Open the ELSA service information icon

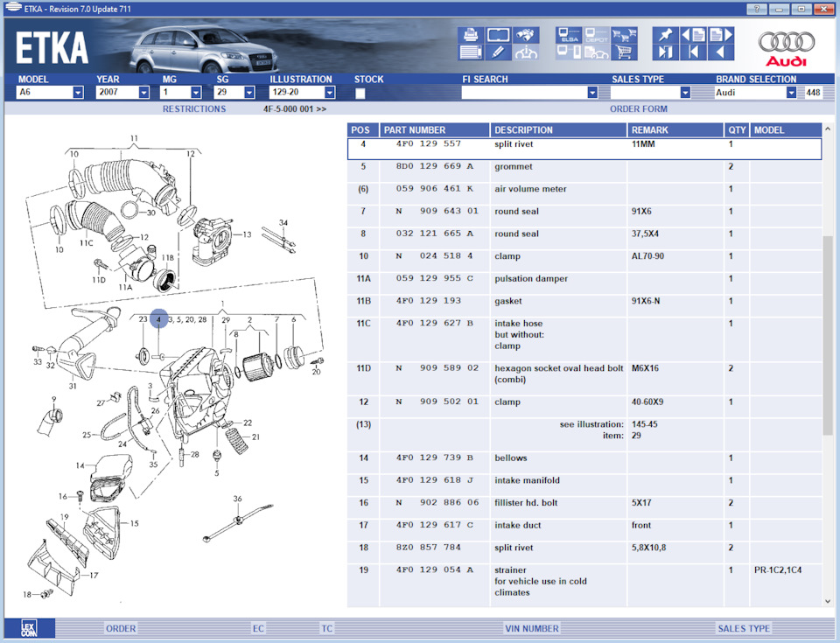point(570,37)
